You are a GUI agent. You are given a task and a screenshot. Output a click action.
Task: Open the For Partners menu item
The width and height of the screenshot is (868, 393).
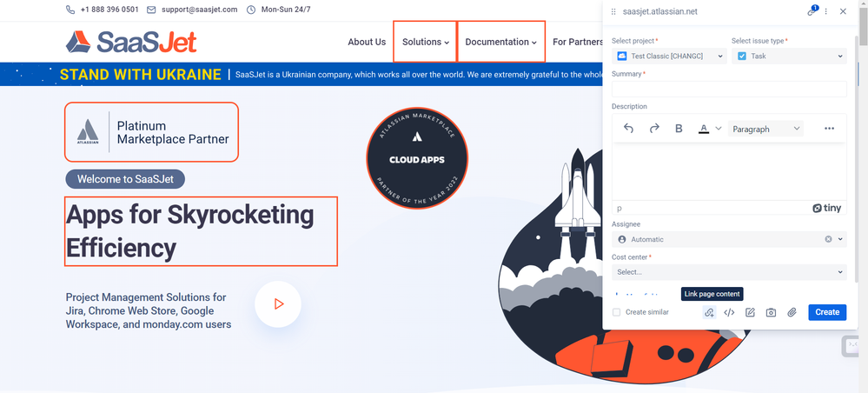578,42
